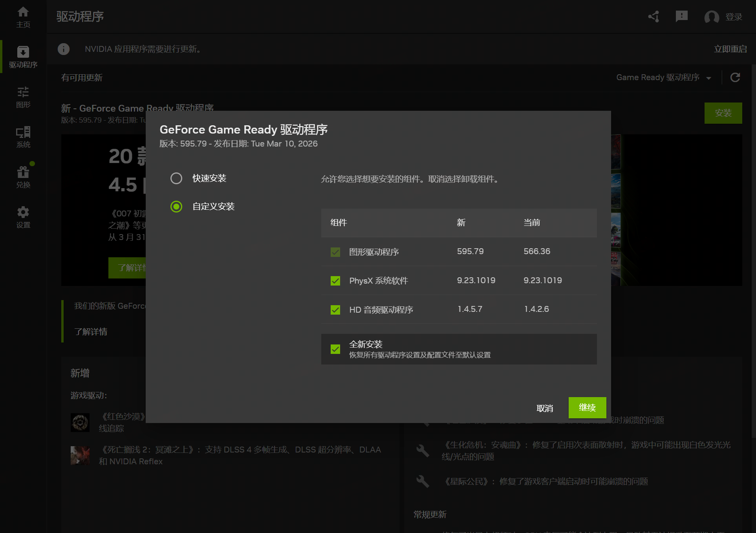Uncheck HD 音频驱动程序 component

[335, 310]
